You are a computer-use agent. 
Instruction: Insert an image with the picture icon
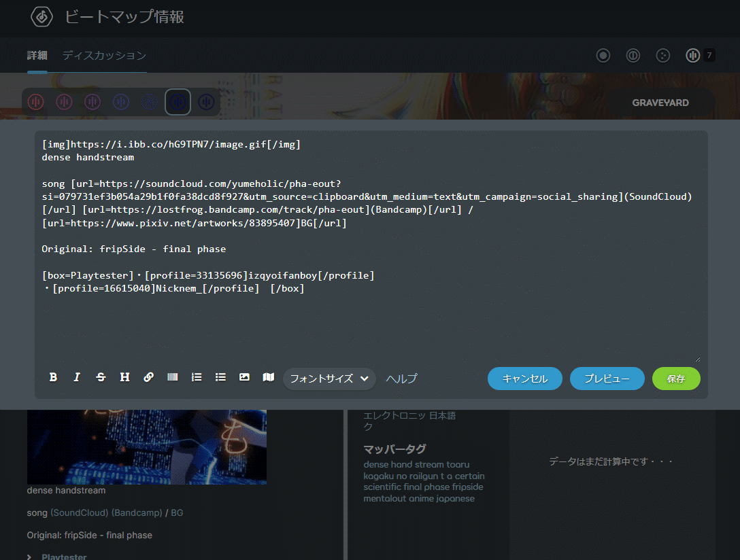(244, 377)
